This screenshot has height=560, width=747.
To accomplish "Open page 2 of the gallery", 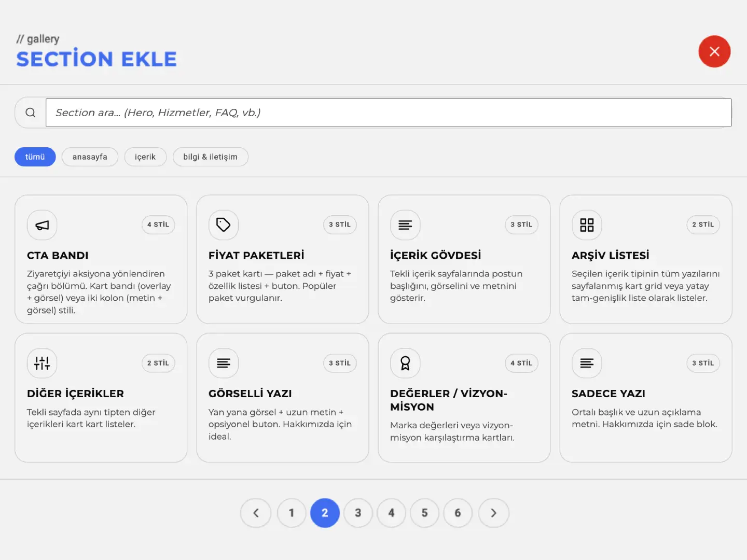I will 325,513.
